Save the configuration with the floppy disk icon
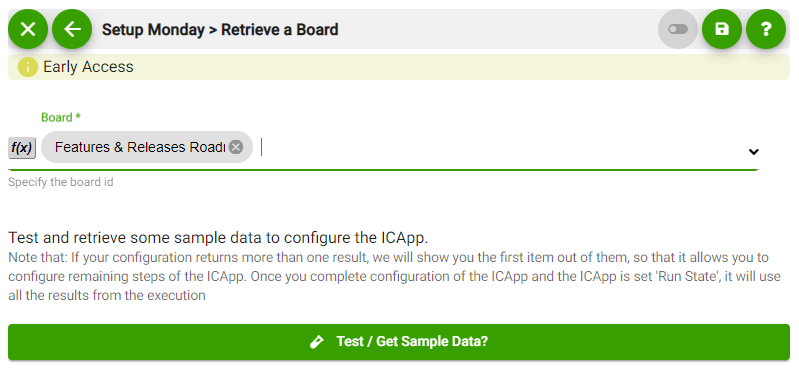799x374 pixels. pos(722,29)
